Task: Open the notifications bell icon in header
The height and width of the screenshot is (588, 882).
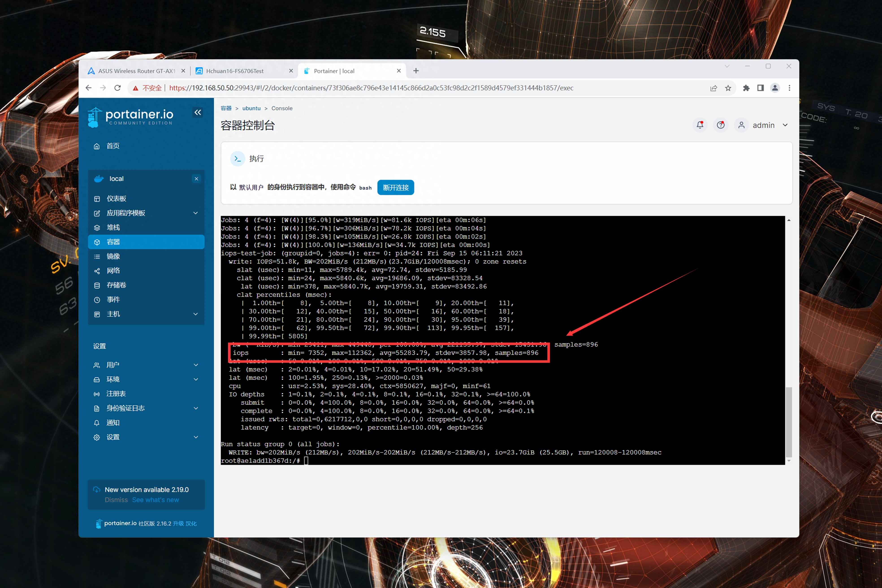Action: pyautogui.click(x=700, y=125)
